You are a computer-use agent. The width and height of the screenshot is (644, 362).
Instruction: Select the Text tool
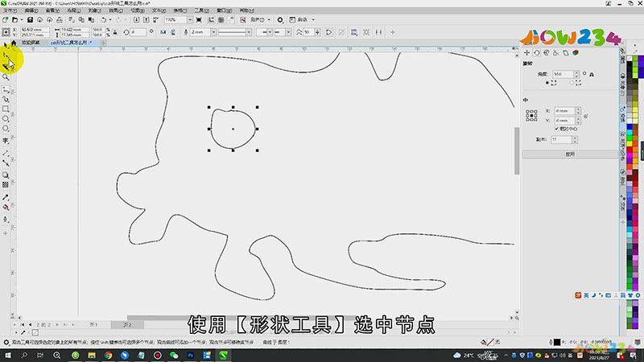click(x=6, y=141)
